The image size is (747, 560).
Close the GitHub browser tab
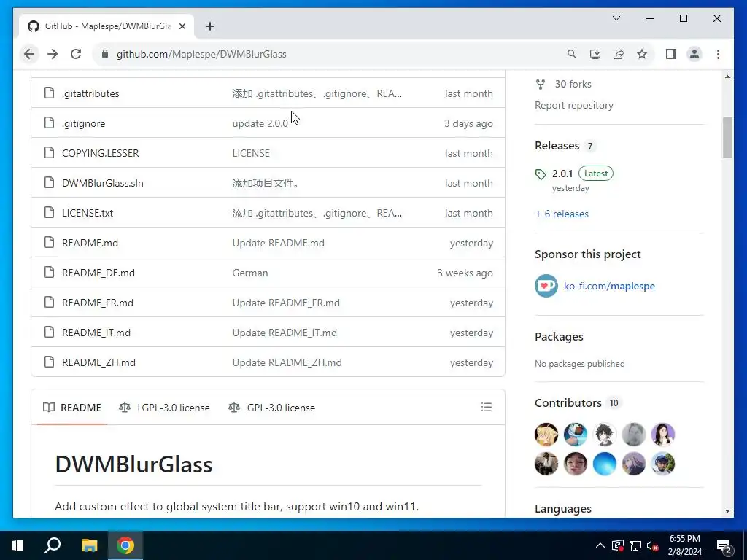(182, 26)
